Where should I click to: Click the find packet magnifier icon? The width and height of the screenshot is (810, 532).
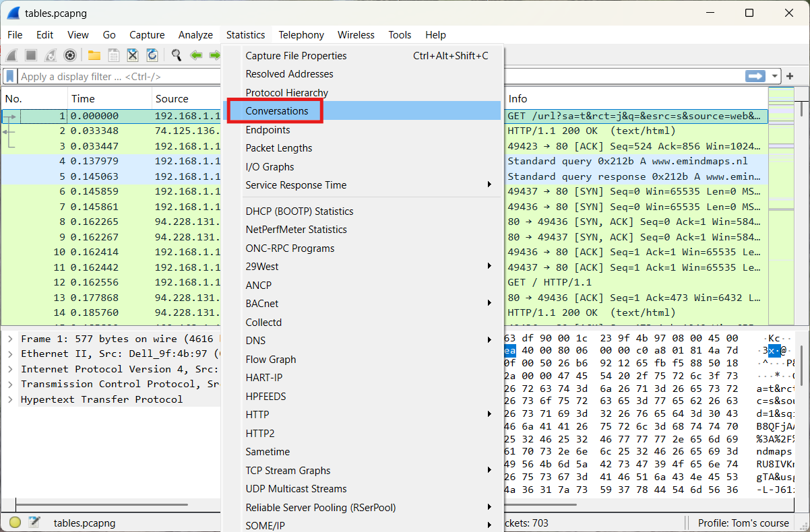pyautogui.click(x=177, y=55)
